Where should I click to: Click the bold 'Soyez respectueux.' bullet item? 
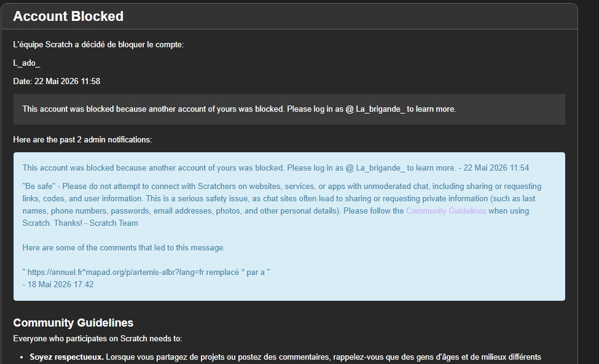pyautogui.click(x=66, y=357)
